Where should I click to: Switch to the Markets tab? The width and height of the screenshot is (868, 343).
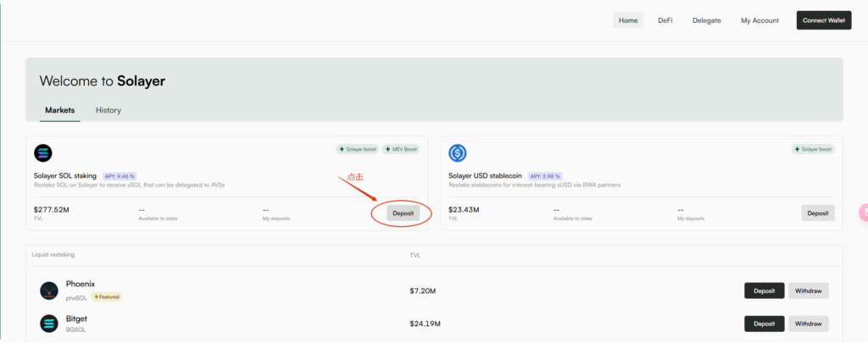coord(60,110)
